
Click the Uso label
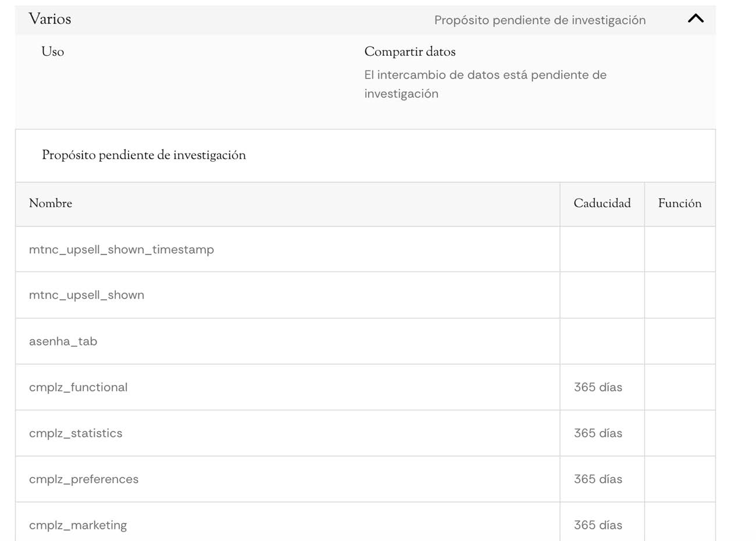click(x=53, y=52)
